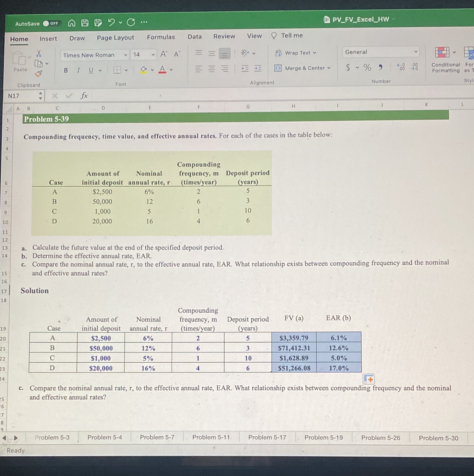Center cell text horizontally
Image resolution: width=474 pixels, height=476 pixels.
click(212, 69)
